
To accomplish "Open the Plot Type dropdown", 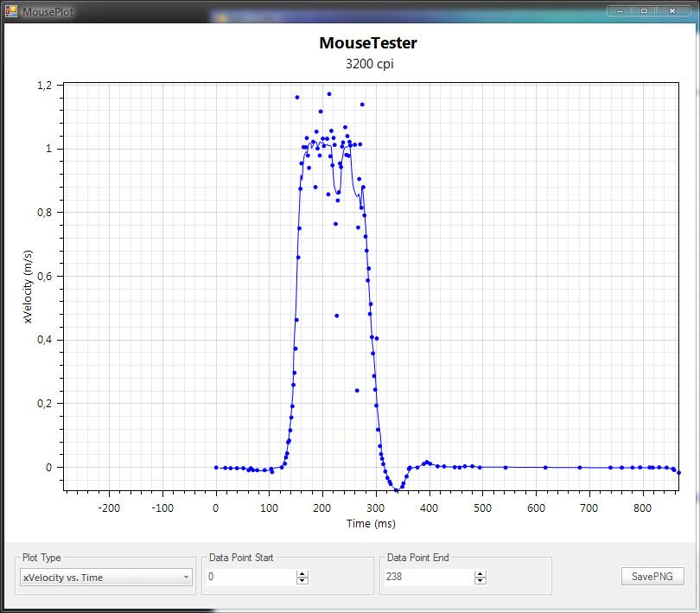I will point(106,578).
